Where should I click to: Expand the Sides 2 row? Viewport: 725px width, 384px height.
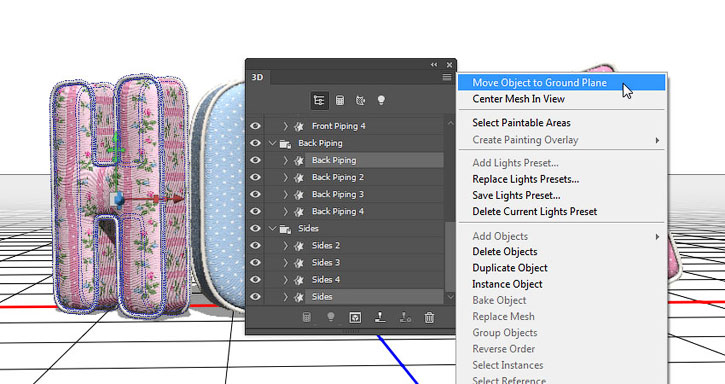(x=285, y=245)
